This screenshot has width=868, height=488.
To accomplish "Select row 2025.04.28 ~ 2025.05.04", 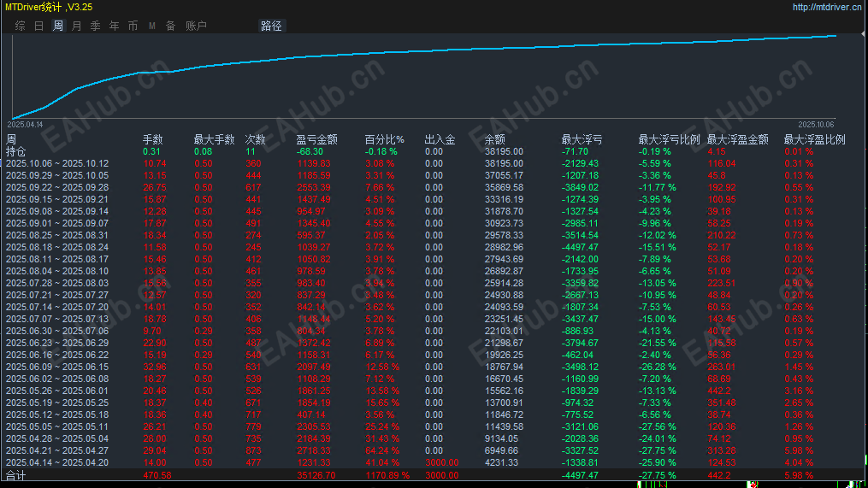I will pos(57,438).
